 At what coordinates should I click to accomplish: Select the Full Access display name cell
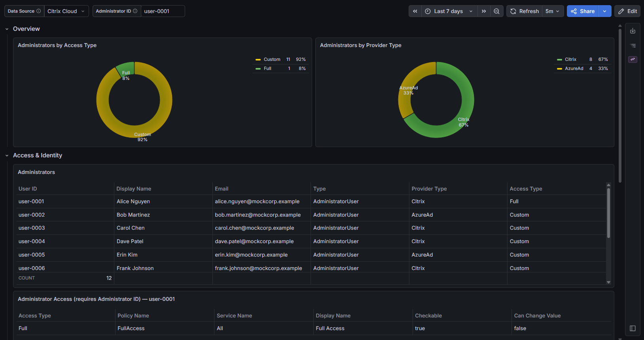363,328
